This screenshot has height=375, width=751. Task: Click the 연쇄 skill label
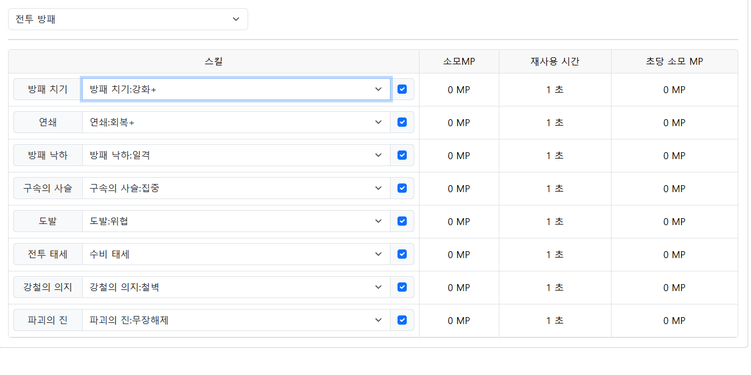[48, 122]
